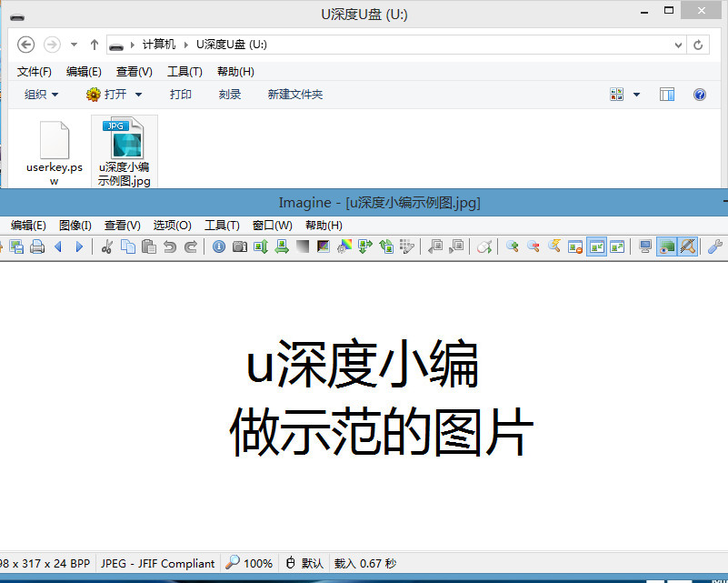This screenshot has width=728, height=583.
Task: Go to previous image with blue left arrow
Action: pos(58,246)
